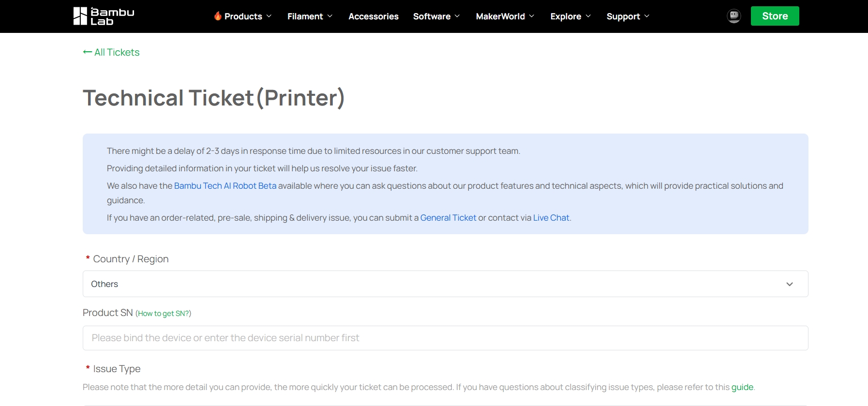The width and height of the screenshot is (868, 406).
Task: Open the Country / Region dropdown showing Others
Action: 445,284
